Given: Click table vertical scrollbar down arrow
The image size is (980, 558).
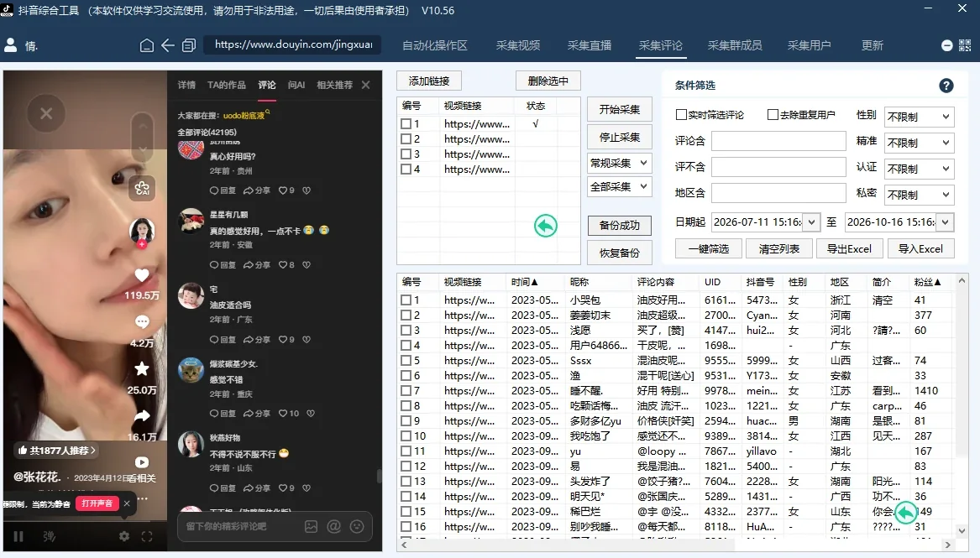Looking at the screenshot, I should [x=962, y=531].
